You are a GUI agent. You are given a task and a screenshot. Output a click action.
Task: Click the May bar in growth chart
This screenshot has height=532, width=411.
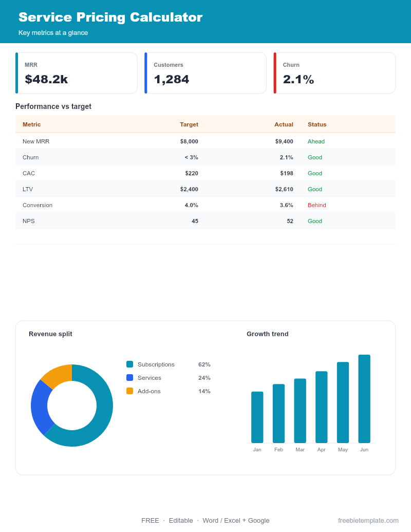pyautogui.click(x=343, y=402)
